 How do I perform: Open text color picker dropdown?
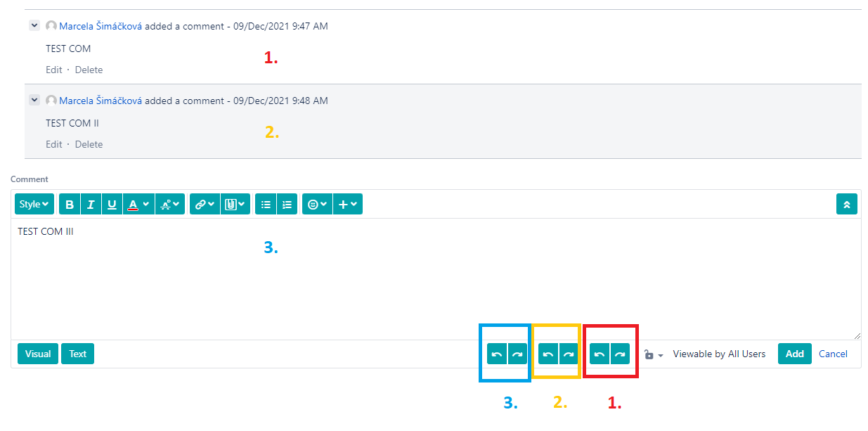138,205
